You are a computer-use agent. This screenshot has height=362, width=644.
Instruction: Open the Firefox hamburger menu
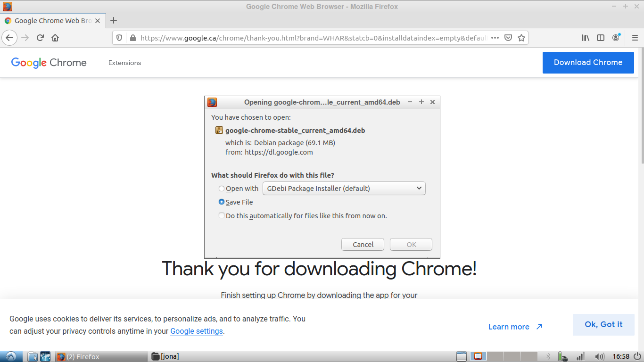[635, 38]
